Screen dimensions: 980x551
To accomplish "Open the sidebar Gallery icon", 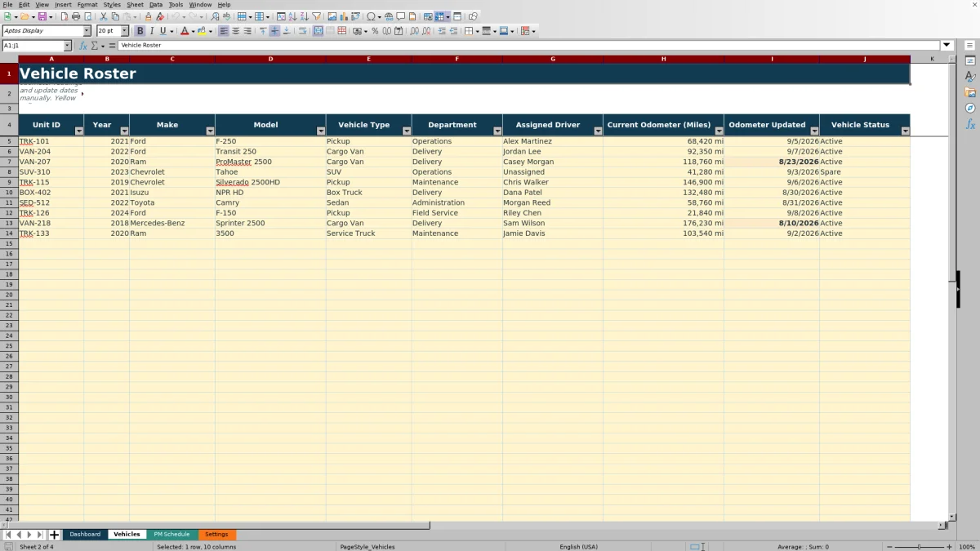I will tap(970, 92).
